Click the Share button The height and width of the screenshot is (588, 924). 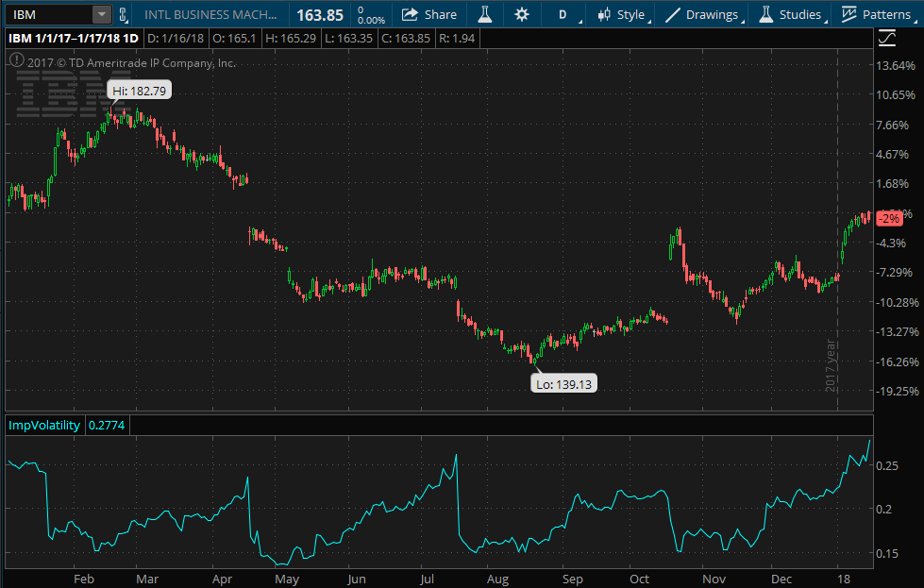click(x=429, y=14)
